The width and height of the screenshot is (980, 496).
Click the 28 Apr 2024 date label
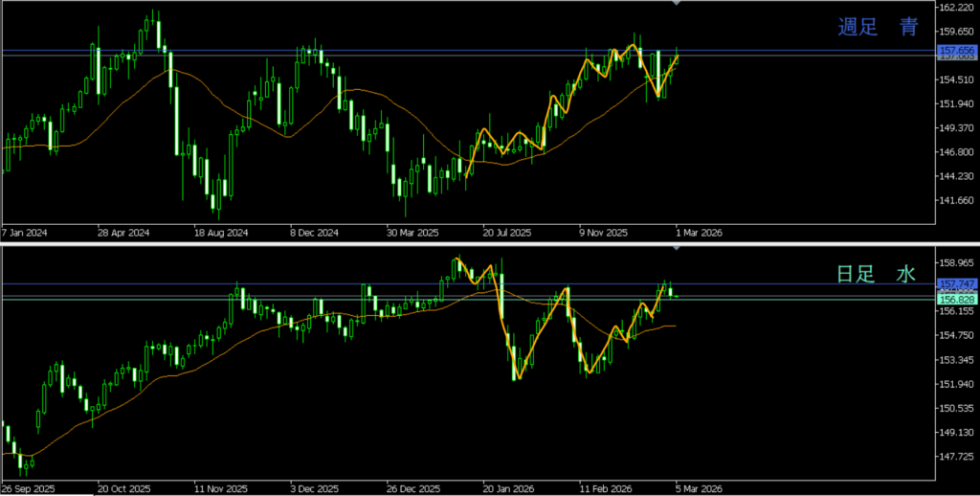(x=123, y=233)
